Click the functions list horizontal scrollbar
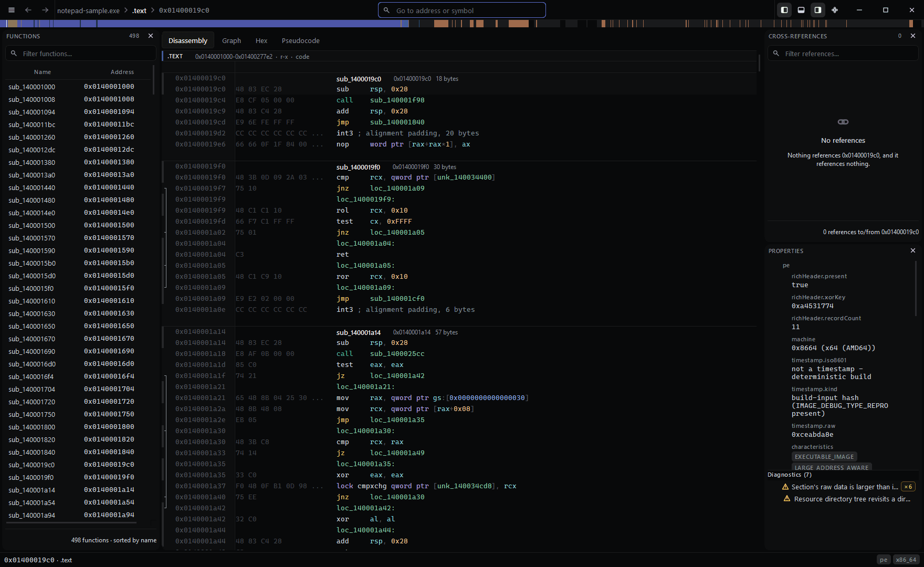924x567 pixels. [x=72, y=522]
